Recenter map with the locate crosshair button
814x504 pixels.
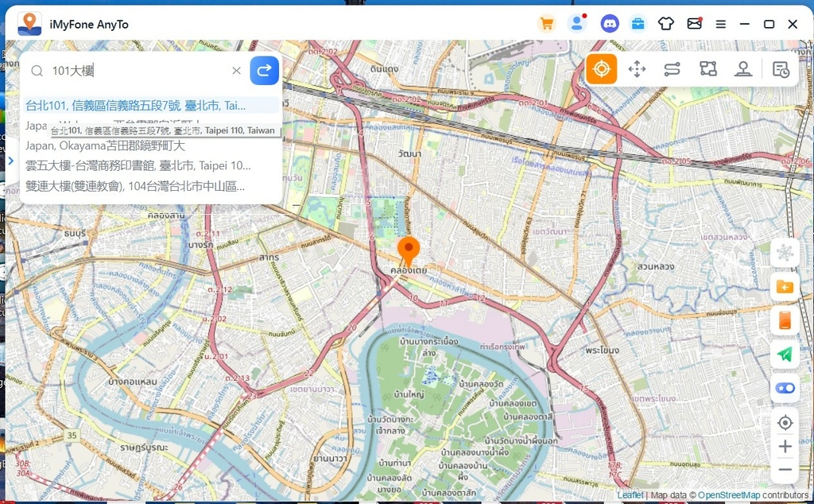coord(785,423)
